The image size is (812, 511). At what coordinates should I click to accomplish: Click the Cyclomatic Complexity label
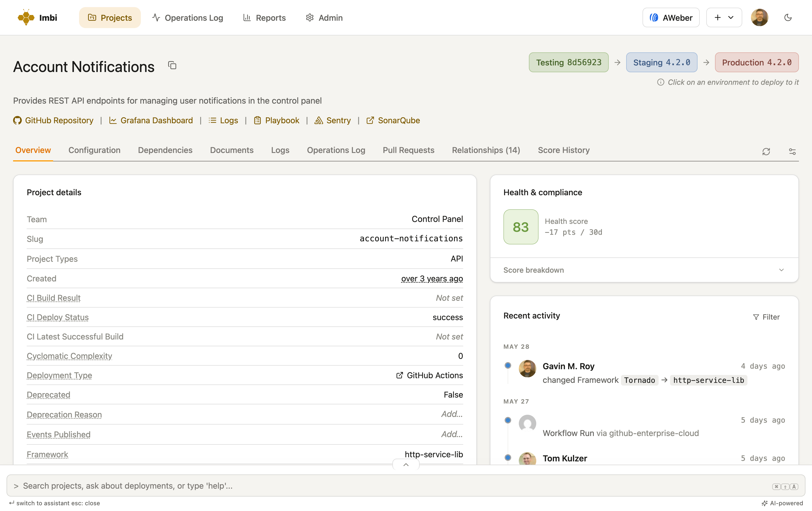tap(69, 356)
